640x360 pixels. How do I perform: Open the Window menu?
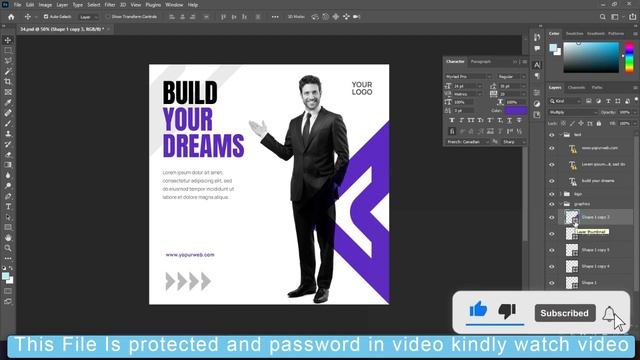point(174,5)
